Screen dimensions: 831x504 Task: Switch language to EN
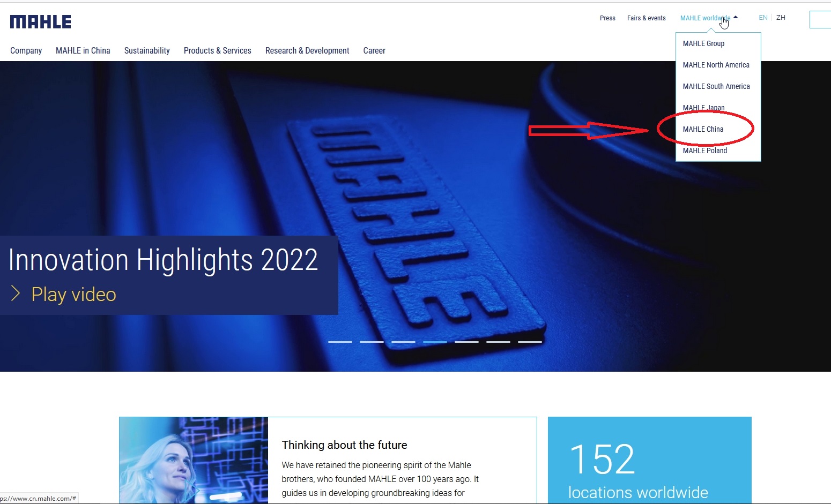[763, 18]
